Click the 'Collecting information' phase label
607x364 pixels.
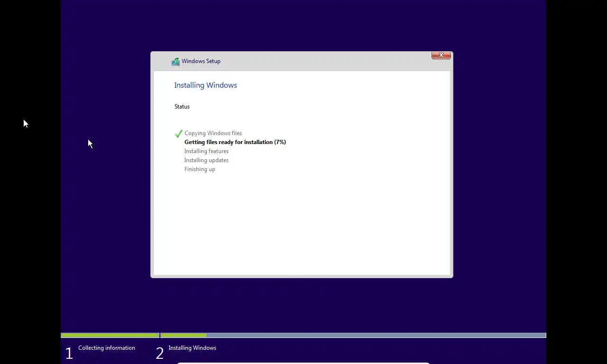point(107,348)
